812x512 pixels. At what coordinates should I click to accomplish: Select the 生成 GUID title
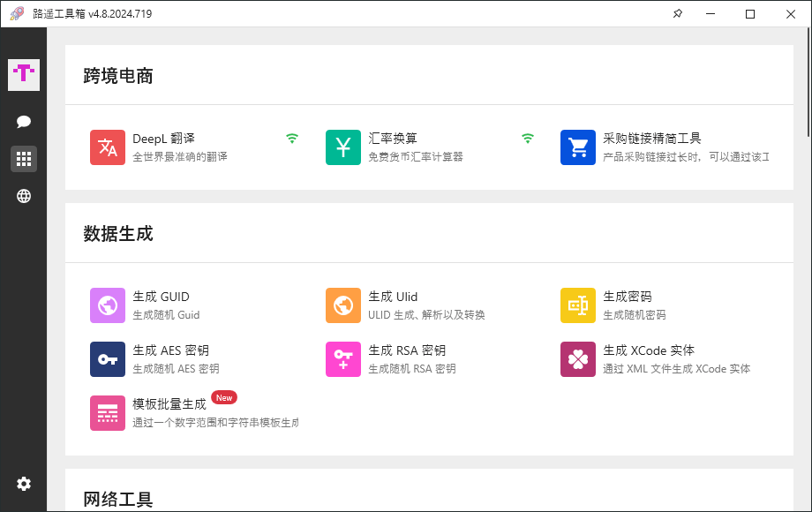(x=161, y=297)
